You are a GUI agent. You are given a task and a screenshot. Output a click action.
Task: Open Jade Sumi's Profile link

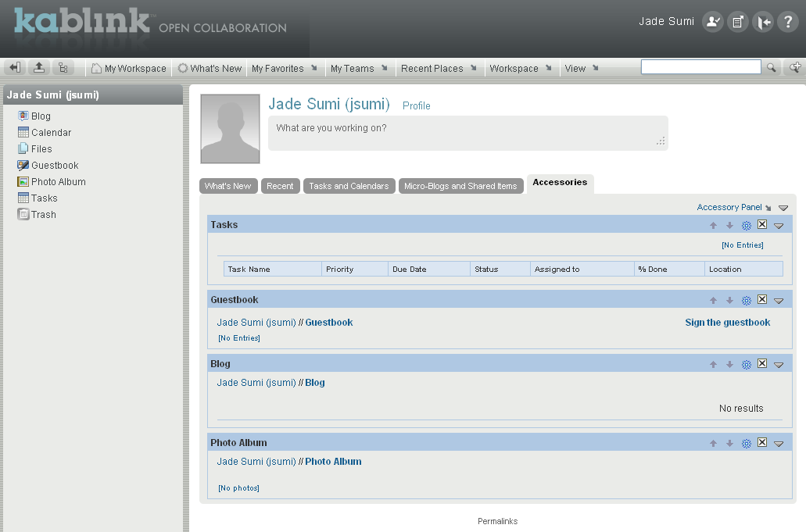pyautogui.click(x=416, y=105)
